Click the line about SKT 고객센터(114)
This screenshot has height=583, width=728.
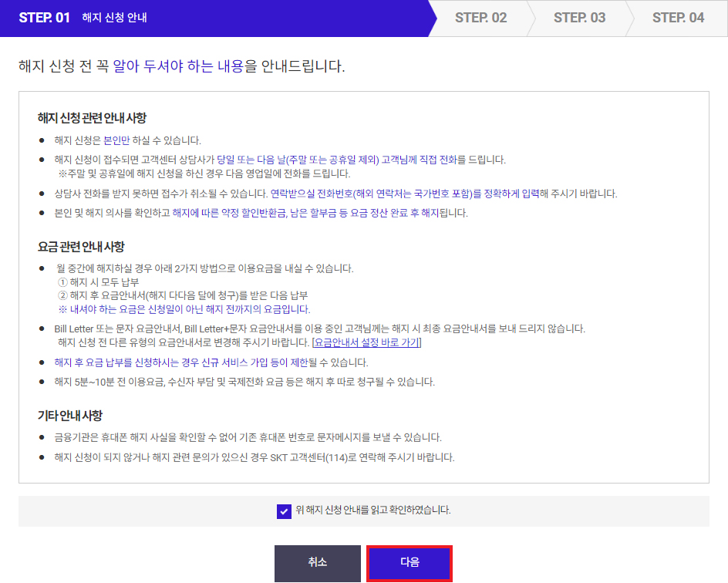tap(254, 457)
